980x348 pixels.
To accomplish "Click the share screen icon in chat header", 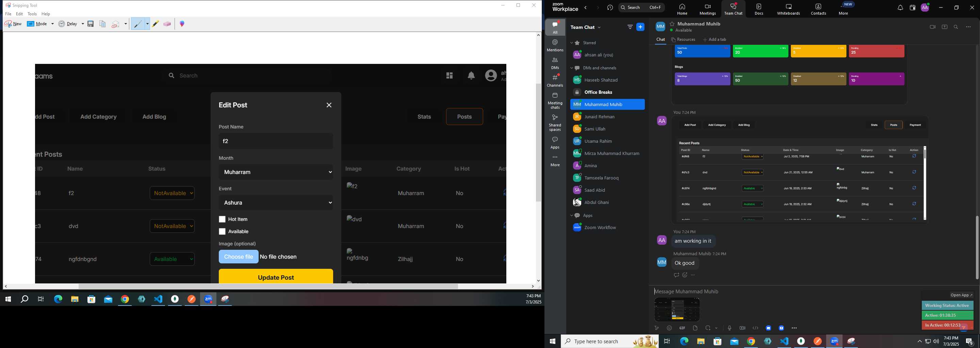I will coord(945,27).
